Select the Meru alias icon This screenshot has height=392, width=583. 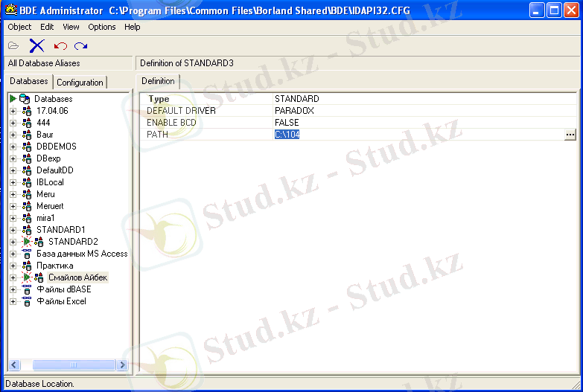[27, 194]
